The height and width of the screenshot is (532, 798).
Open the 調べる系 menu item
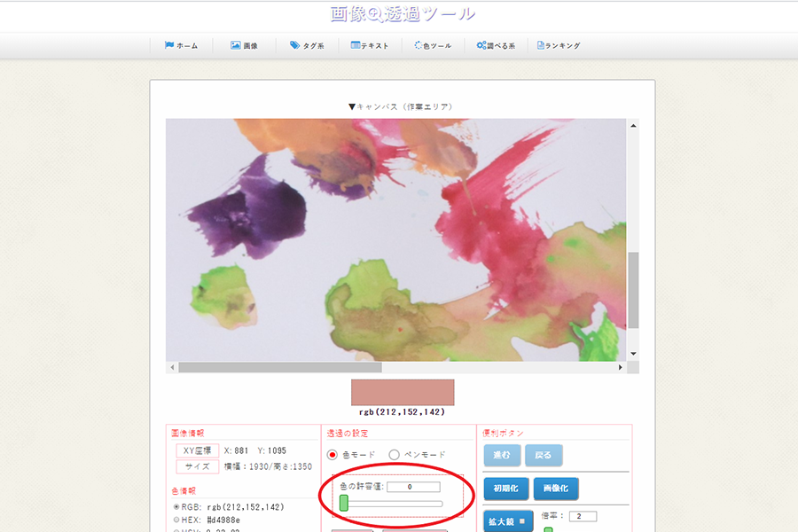(496, 45)
